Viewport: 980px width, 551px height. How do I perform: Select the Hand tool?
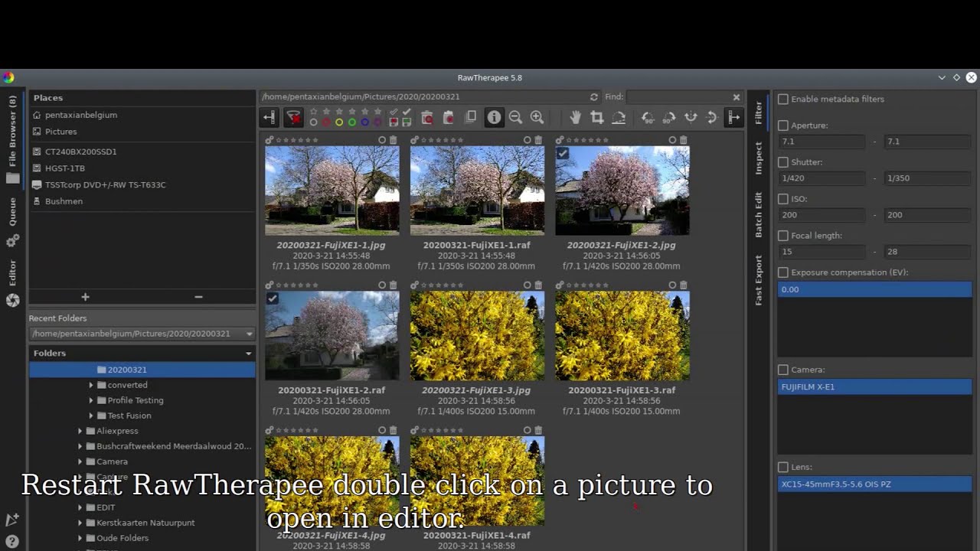[x=575, y=117]
